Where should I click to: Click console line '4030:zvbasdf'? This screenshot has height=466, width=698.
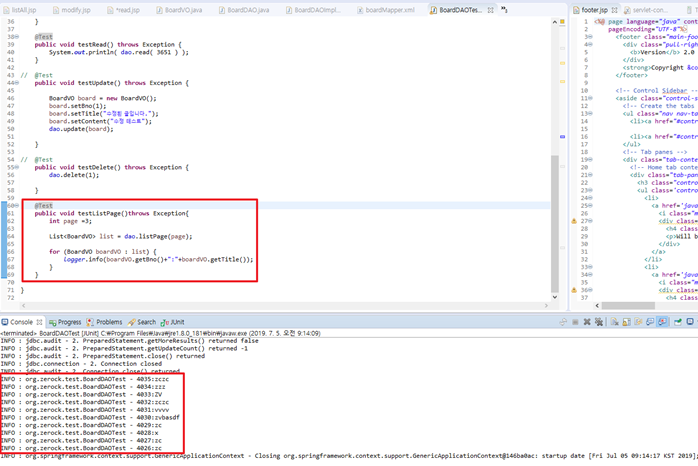(x=90, y=417)
